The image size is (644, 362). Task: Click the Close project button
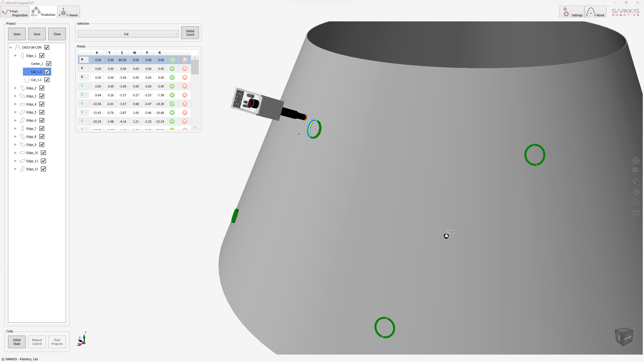(57, 34)
